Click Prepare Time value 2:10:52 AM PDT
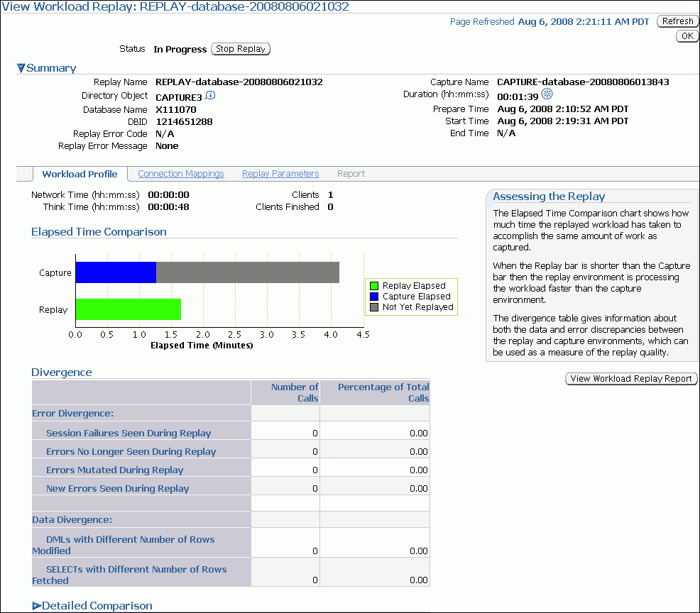Viewport: 700px width, 613px height. coord(562,109)
